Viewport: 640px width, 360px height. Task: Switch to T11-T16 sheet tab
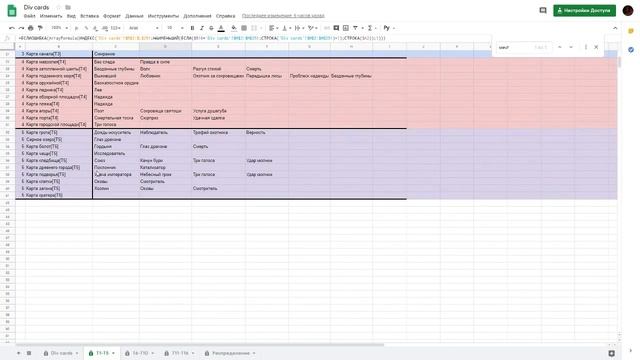click(180, 353)
